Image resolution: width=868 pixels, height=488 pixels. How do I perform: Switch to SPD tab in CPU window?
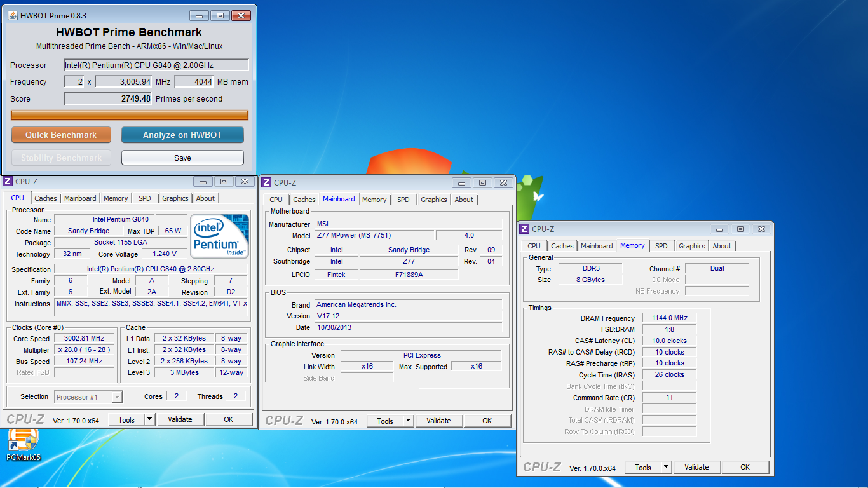point(145,198)
